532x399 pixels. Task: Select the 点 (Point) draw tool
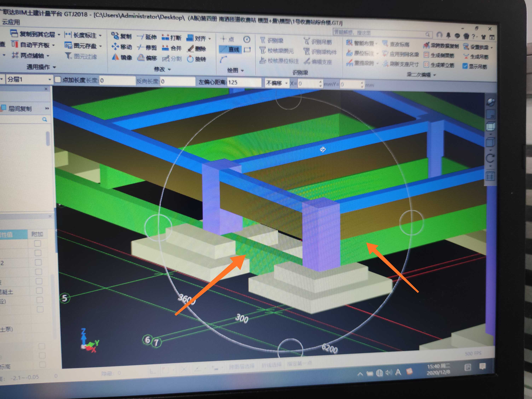click(227, 39)
